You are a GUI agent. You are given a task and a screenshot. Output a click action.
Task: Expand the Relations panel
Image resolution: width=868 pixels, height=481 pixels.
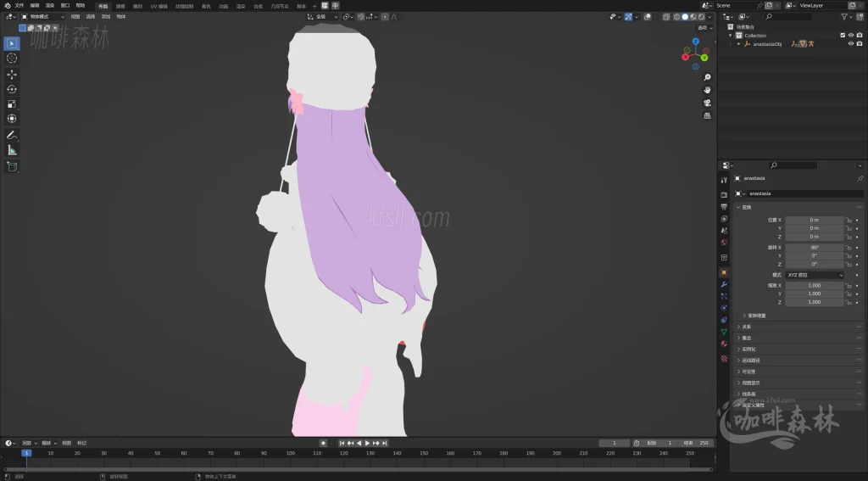point(746,327)
